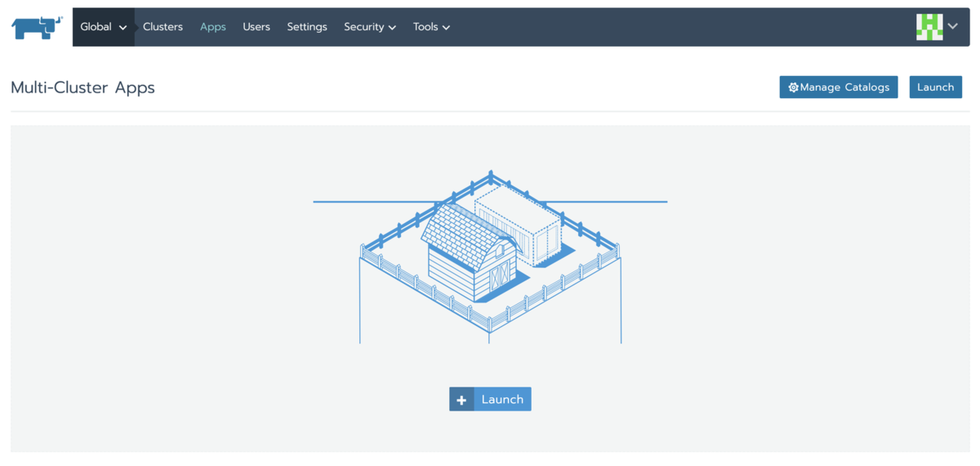Expand the Tools menu

pyautogui.click(x=431, y=27)
